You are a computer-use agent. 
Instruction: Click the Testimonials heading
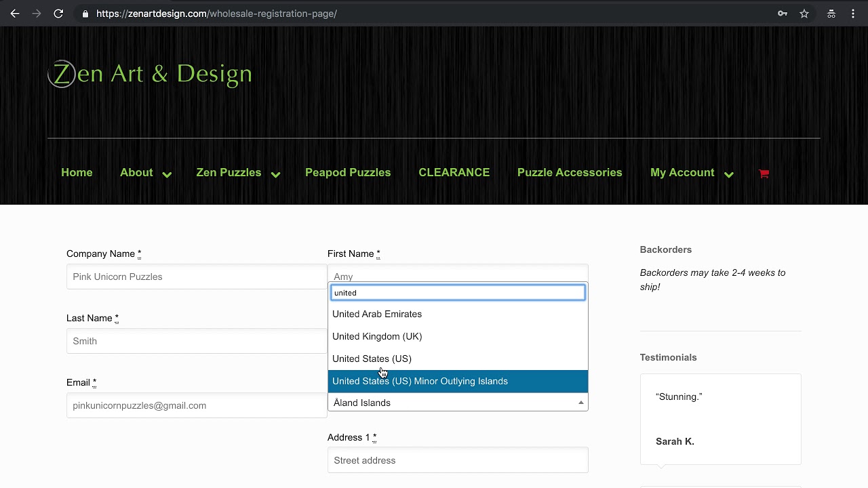668,357
